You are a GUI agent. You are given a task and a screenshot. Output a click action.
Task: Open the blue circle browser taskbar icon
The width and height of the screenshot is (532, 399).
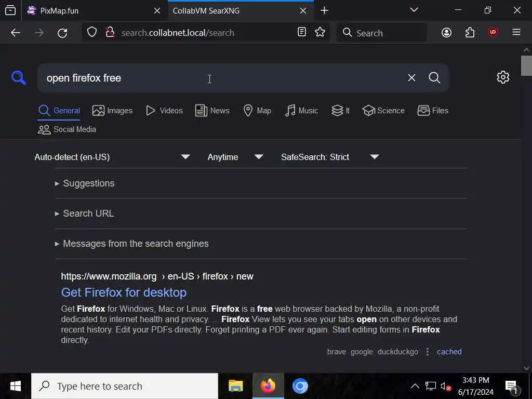pos(300,386)
